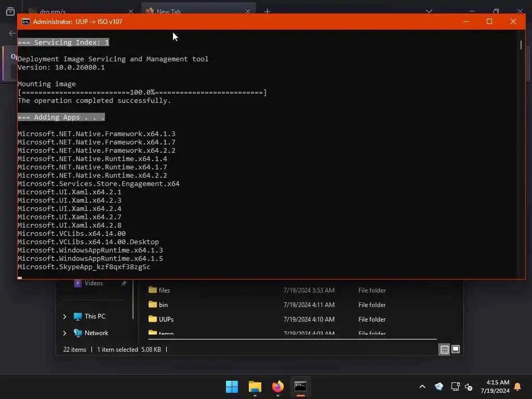This screenshot has width=532, height=399.
Task: Open a new browser tab
Action: 268,11
